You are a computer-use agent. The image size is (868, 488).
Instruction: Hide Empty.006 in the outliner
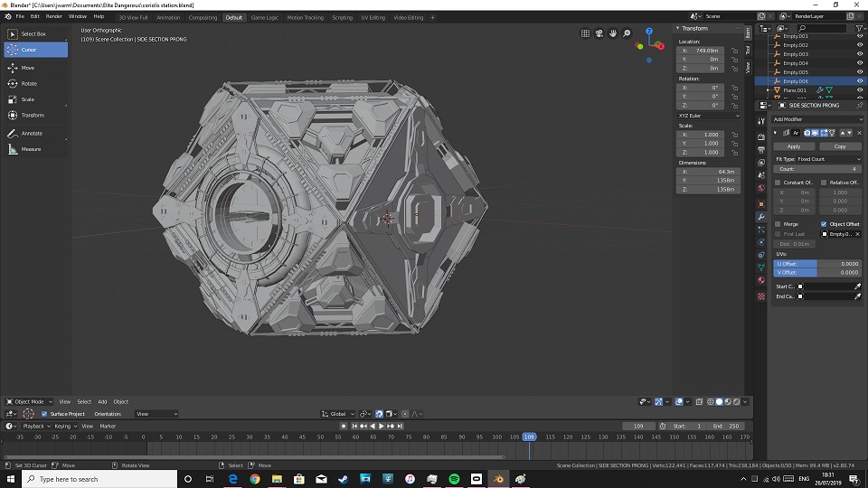click(860, 81)
